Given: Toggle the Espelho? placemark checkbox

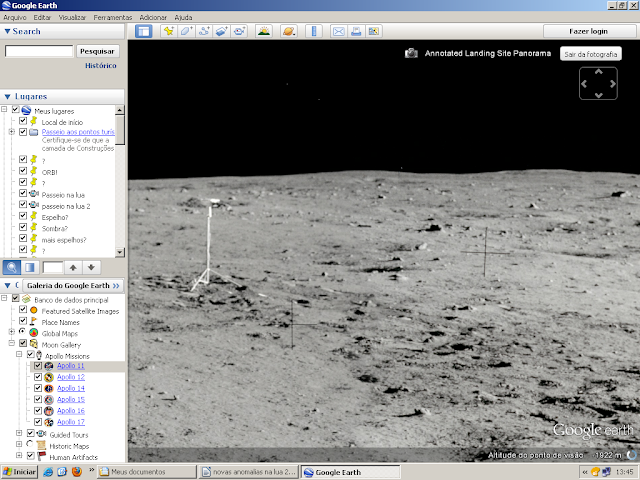Looking at the screenshot, I should point(23,216).
